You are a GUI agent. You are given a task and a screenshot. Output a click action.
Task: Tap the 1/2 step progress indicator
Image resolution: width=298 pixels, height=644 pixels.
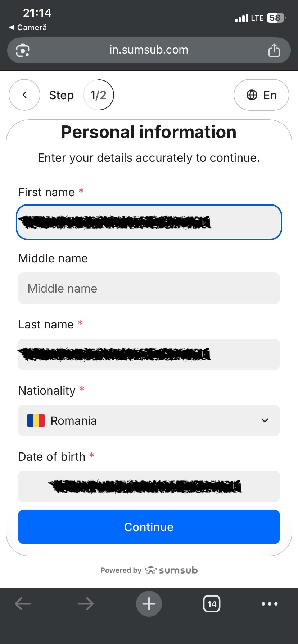[x=99, y=95]
